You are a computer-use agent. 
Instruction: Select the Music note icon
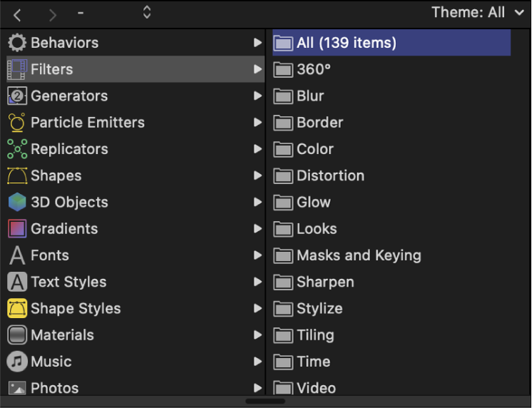click(x=17, y=362)
